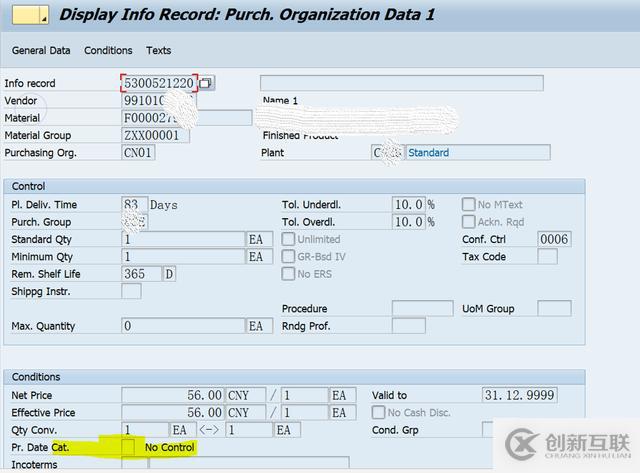Select the Net Price currency CNY field

pyautogui.click(x=246, y=395)
